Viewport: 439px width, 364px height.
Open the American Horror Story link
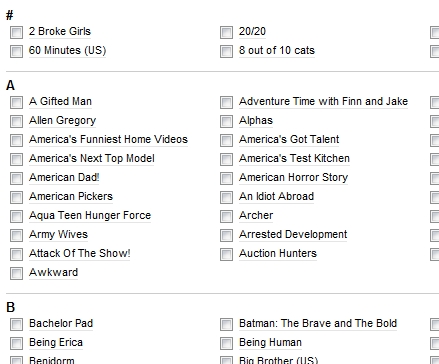[x=293, y=178]
